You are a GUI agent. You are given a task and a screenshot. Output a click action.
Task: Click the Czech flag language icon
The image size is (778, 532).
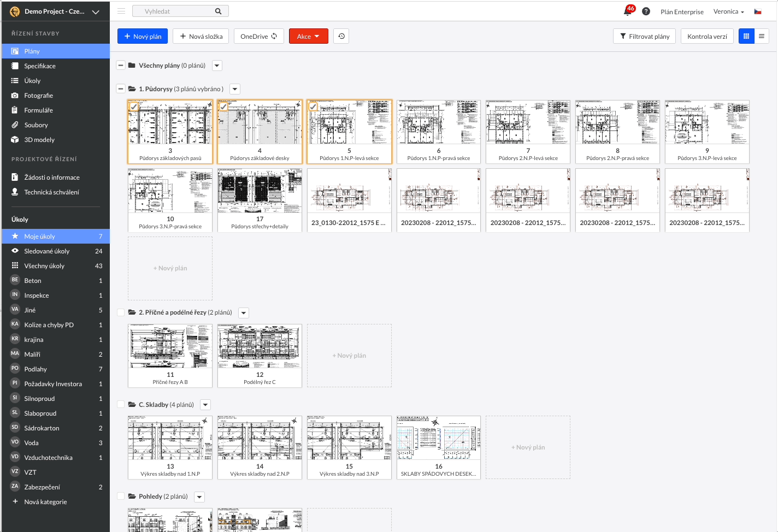[x=758, y=11]
